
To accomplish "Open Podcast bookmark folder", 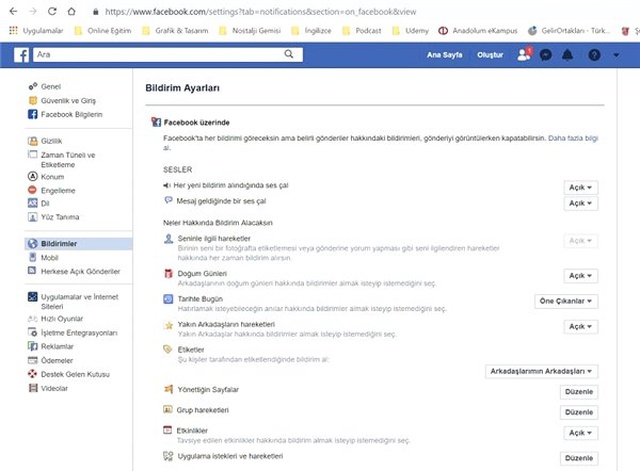I will tap(362, 31).
